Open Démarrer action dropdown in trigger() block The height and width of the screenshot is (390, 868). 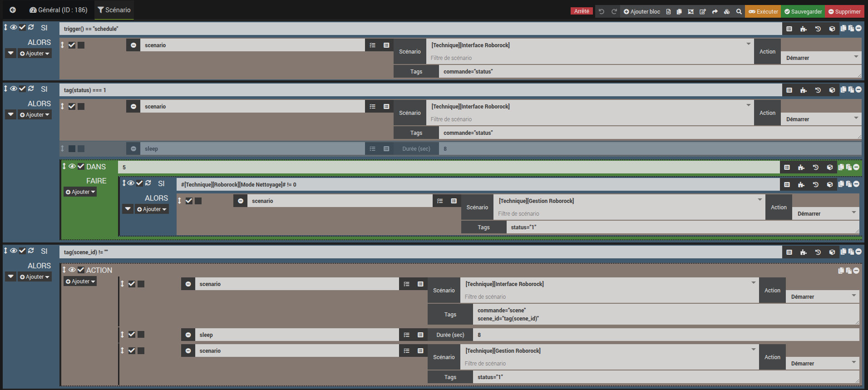821,58
